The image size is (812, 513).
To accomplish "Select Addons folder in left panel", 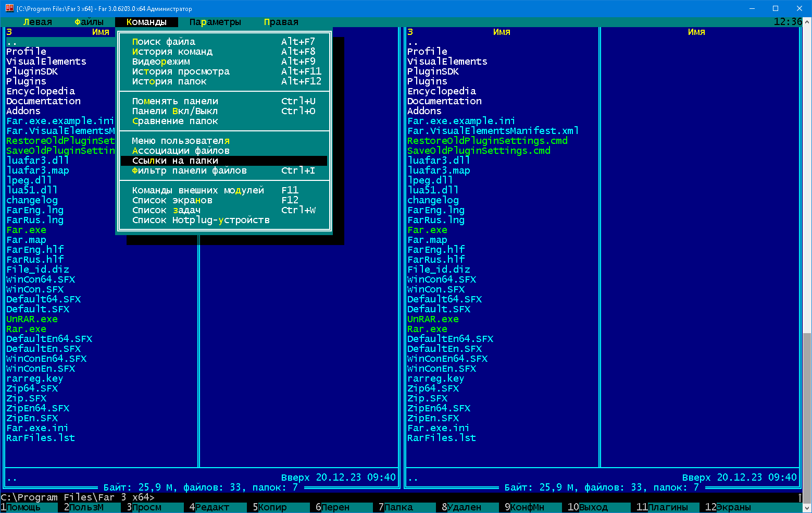I will [x=23, y=111].
